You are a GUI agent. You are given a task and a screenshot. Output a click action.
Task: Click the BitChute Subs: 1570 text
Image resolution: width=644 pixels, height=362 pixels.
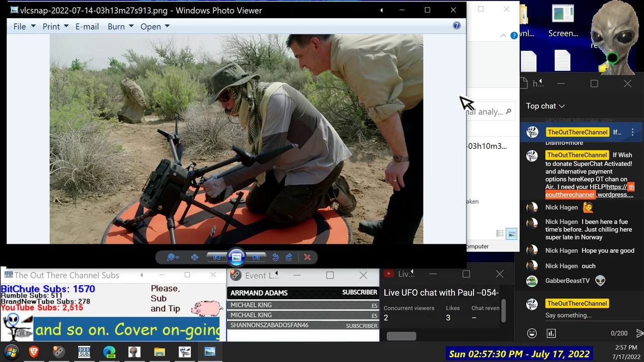pyautogui.click(x=48, y=289)
